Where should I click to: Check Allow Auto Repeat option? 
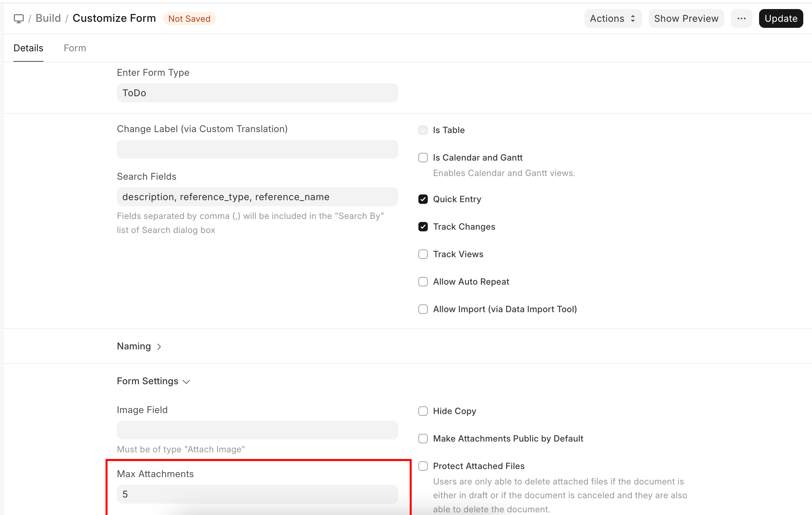pos(423,282)
